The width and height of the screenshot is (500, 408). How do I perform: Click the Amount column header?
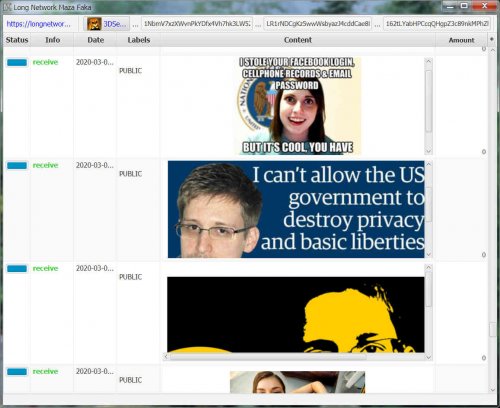pyautogui.click(x=461, y=40)
